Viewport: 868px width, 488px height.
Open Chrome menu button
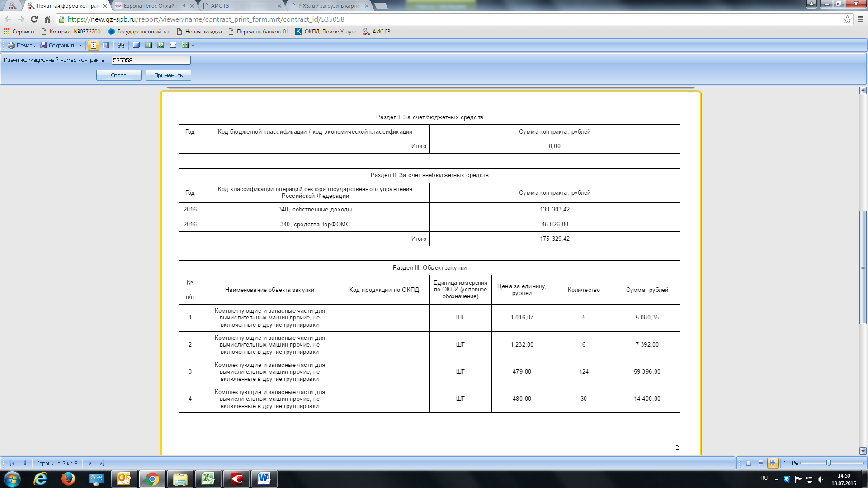tap(860, 19)
